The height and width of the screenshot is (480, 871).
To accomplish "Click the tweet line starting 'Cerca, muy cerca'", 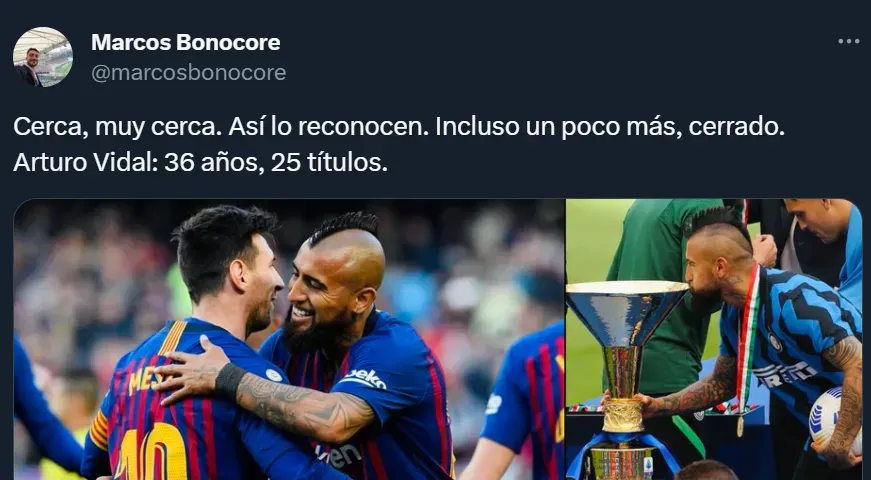I will point(399,127).
